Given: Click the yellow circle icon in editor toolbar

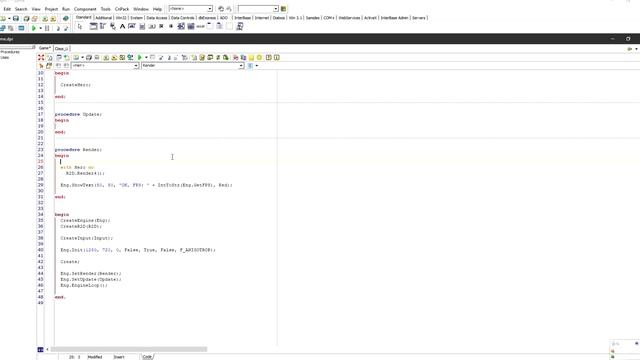Looking at the screenshot, I should (259, 58).
